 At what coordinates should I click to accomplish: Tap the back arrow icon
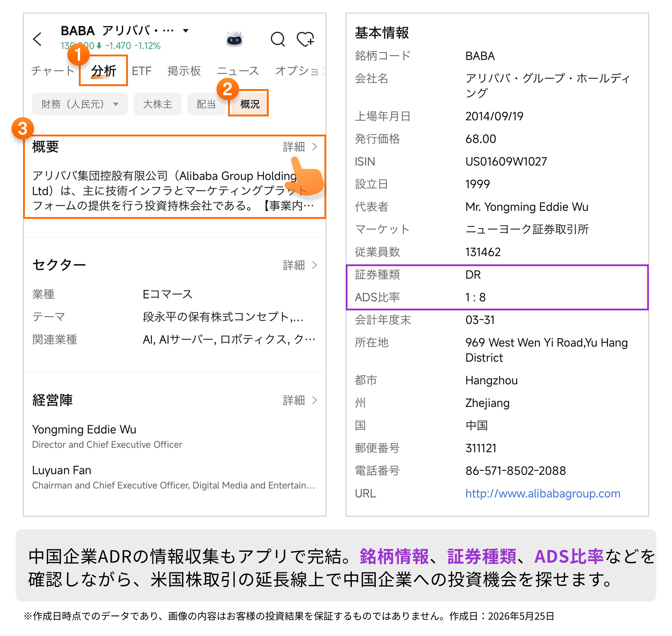[x=38, y=39]
